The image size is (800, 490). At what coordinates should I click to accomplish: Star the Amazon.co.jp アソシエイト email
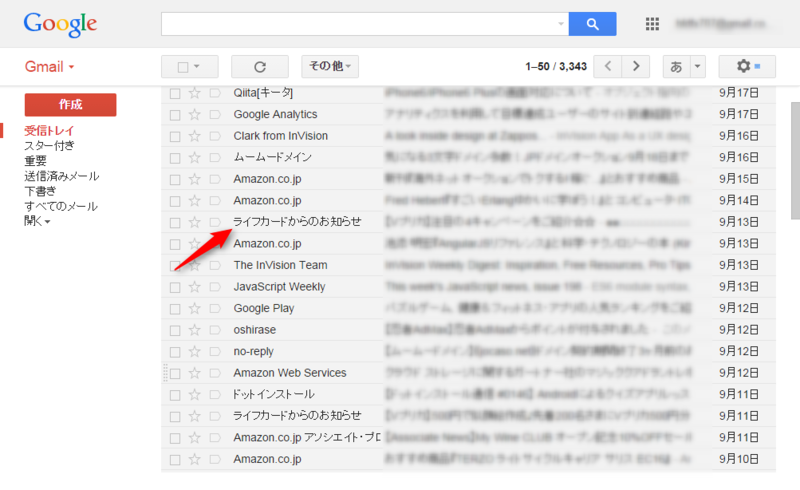[194, 437]
